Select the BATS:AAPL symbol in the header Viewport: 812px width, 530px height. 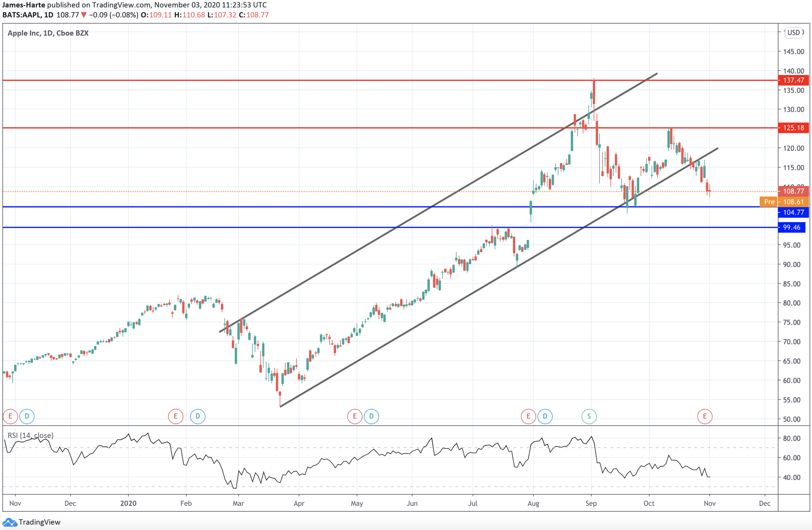click(x=22, y=15)
